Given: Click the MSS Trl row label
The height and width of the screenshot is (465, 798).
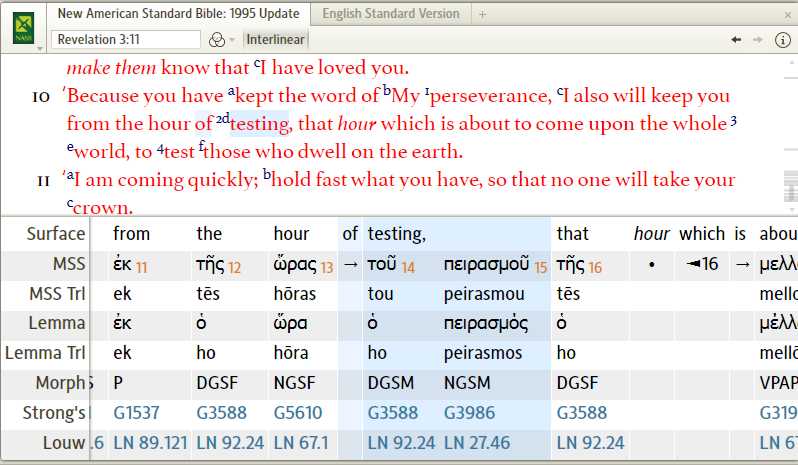Looking at the screenshot, I should click(58, 294).
